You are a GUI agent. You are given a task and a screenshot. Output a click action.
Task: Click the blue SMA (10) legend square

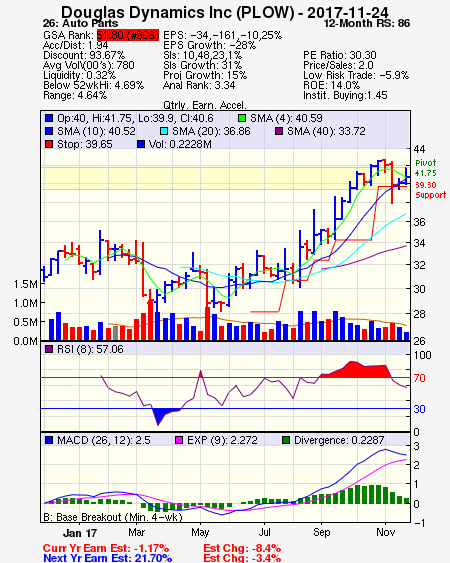pos(49,131)
